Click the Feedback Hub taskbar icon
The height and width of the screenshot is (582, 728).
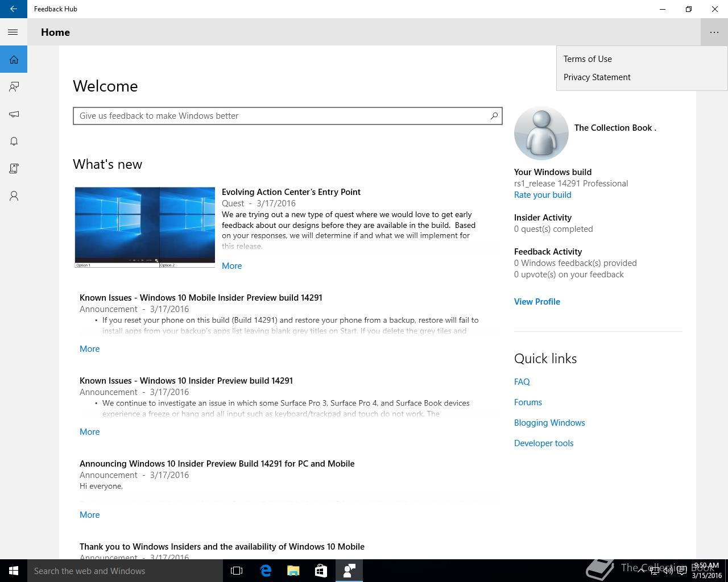[x=349, y=571]
